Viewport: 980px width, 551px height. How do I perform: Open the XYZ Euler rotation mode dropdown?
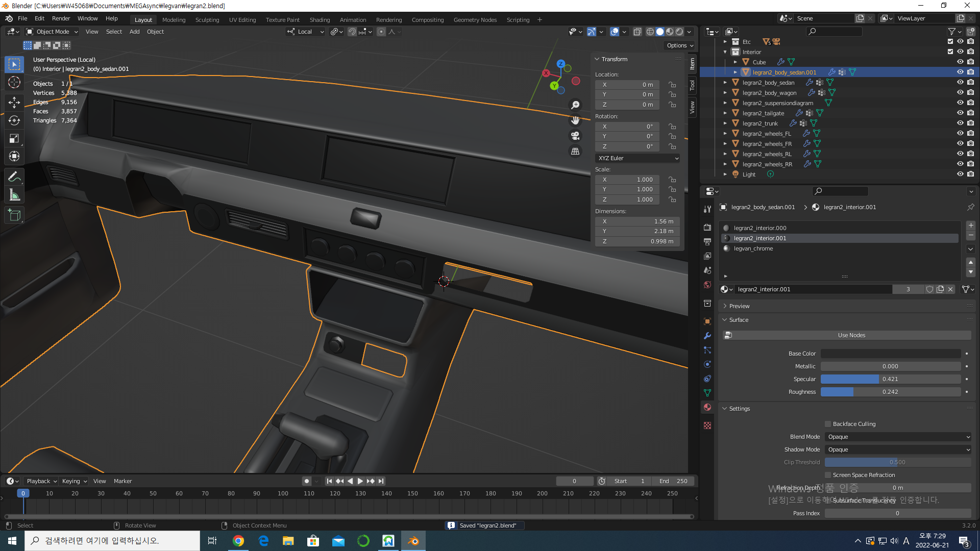pyautogui.click(x=638, y=158)
